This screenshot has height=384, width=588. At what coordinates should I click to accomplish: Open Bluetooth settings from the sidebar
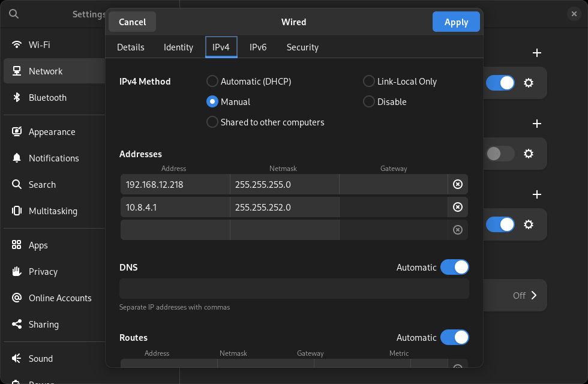click(47, 97)
